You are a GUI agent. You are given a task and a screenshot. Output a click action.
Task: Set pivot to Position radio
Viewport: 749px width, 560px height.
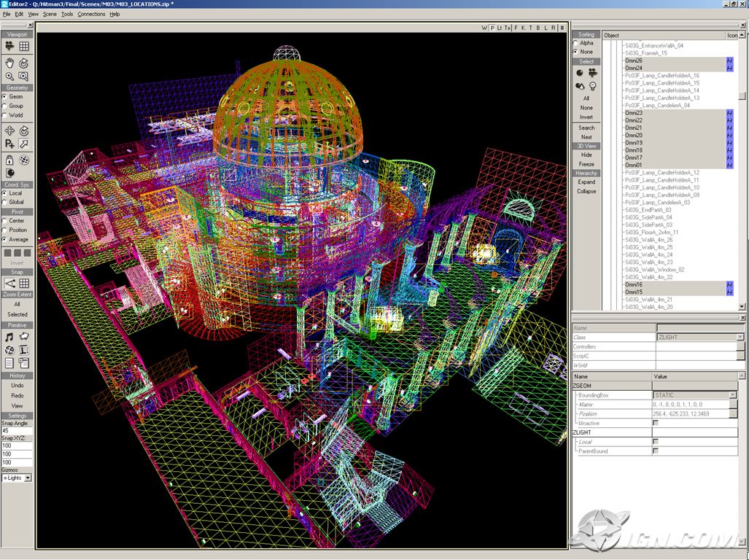[4, 230]
